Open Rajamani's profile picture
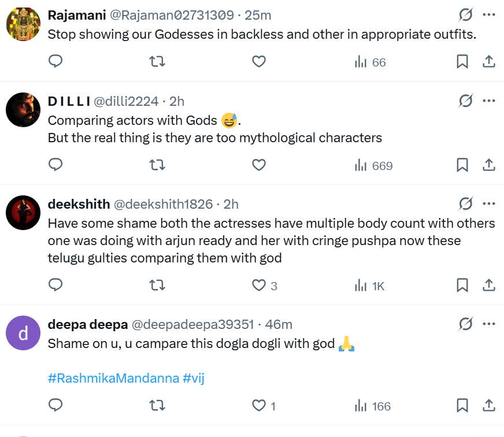Screen dimensions: 504x437 [23, 24]
